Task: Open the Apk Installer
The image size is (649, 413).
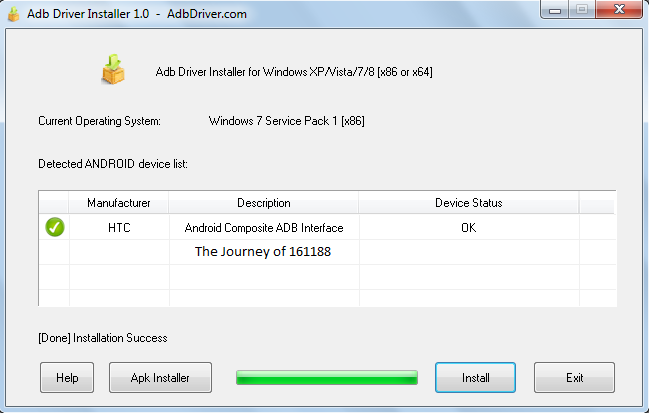Action: 160,378
